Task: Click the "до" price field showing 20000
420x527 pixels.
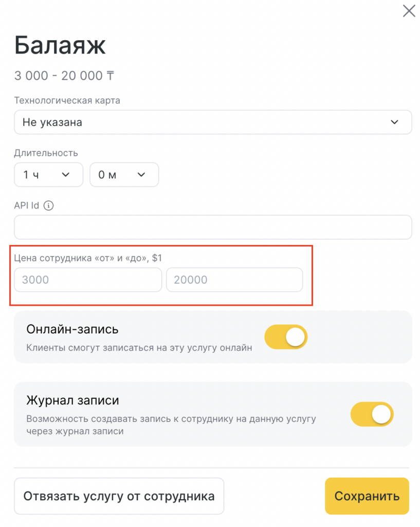Action: click(x=234, y=280)
